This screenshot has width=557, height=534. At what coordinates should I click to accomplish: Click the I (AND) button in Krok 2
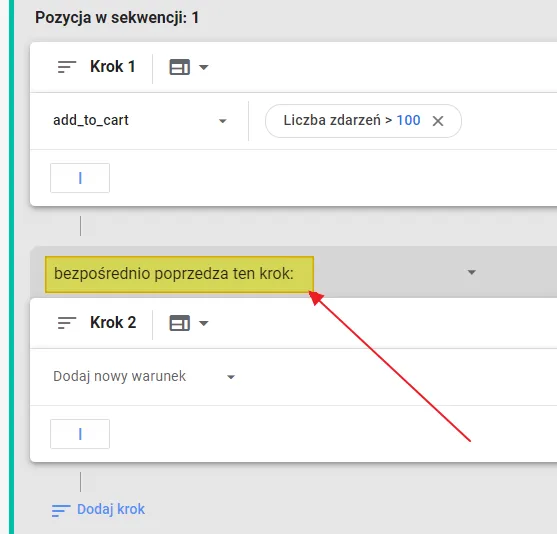pyautogui.click(x=80, y=434)
